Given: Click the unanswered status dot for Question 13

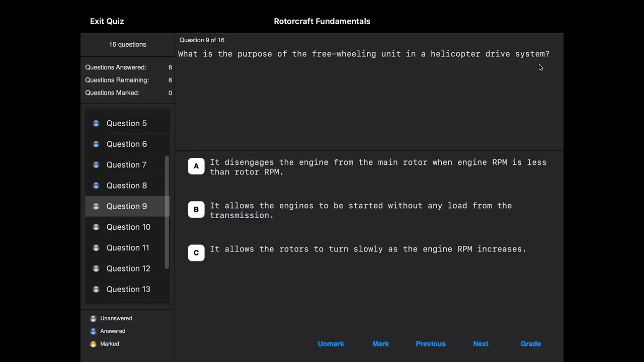Looking at the screenshot, I should click(x=96, y=289).
